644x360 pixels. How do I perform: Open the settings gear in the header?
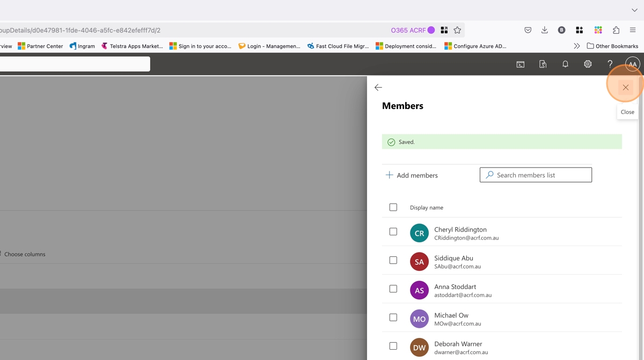588,64
